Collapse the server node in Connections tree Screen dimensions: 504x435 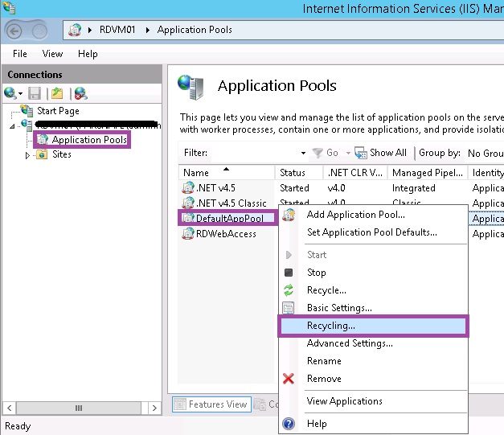(12, 126)
